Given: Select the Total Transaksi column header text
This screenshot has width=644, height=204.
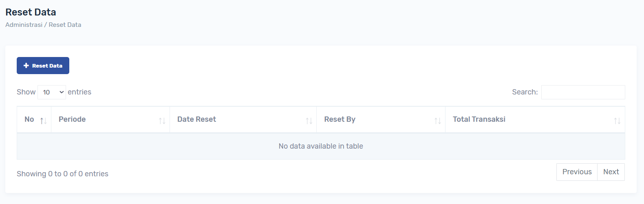Looking at the screenshot, I should tap(479, 119).
